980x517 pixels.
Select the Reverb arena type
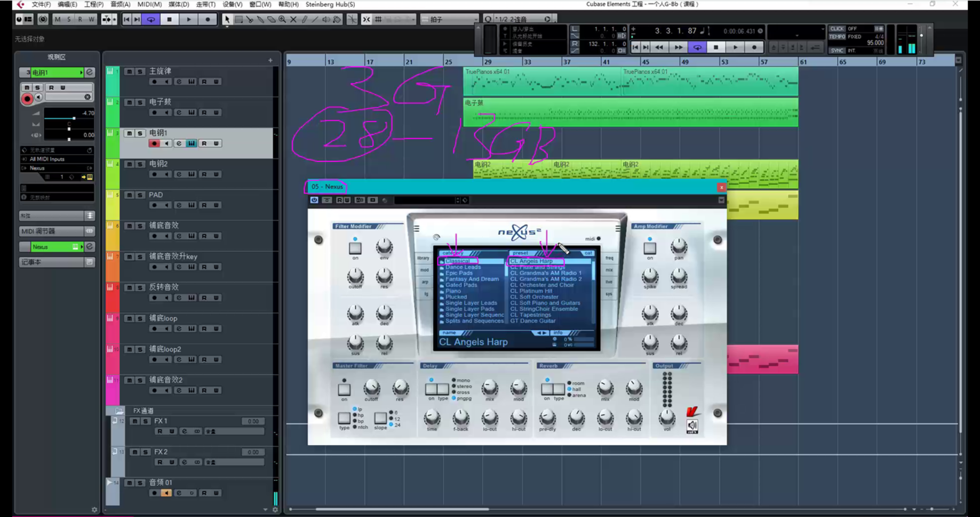point(577,395)
